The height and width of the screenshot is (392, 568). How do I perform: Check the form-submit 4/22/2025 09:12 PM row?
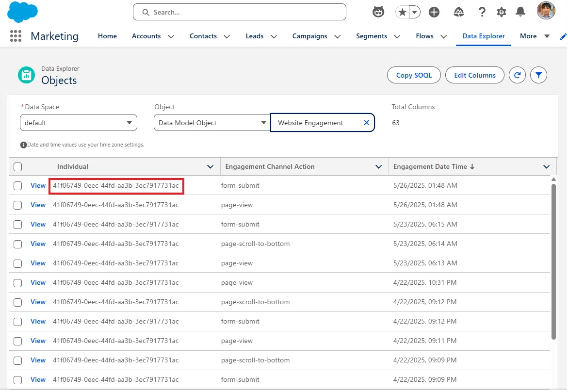[18, 322]
